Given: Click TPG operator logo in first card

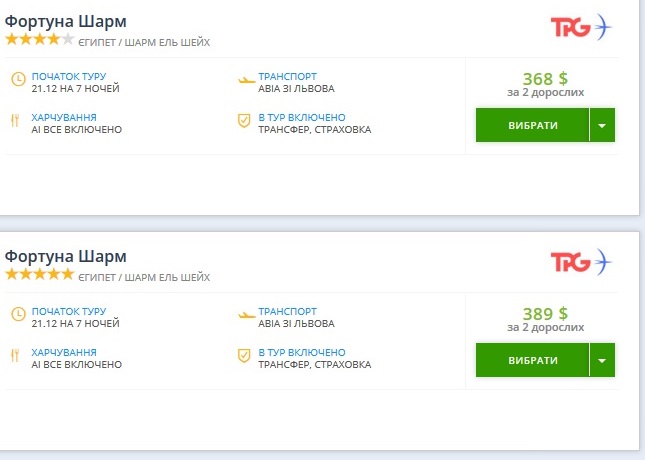Looking at the screenshot, I should coord(580,27).
